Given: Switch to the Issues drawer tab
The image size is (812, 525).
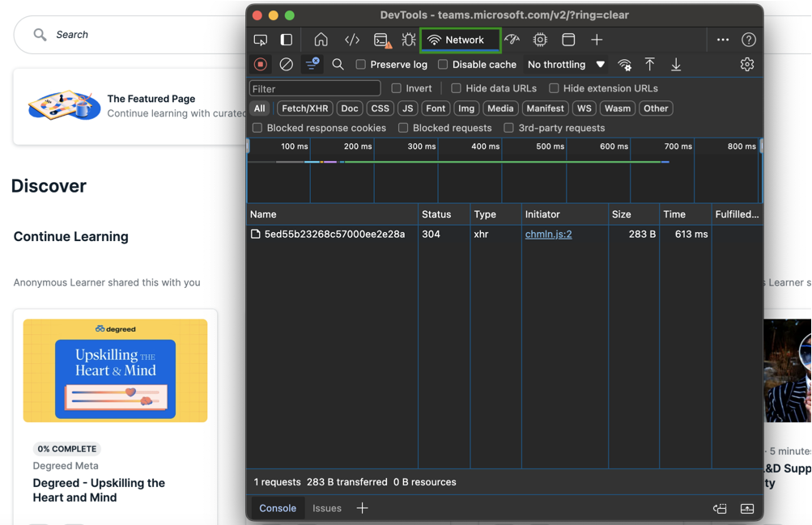Looking at the screenshot, I should pyautogui.click(x=327, y=509).
